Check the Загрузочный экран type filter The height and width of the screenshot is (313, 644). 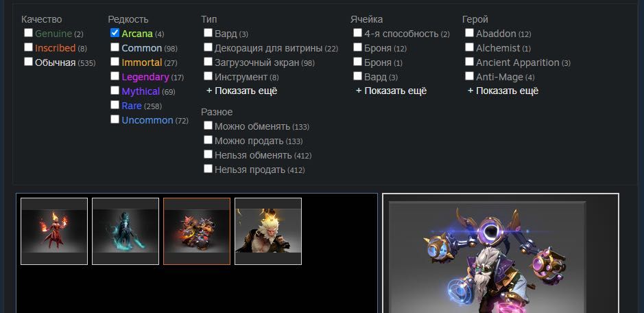(208, 62)
